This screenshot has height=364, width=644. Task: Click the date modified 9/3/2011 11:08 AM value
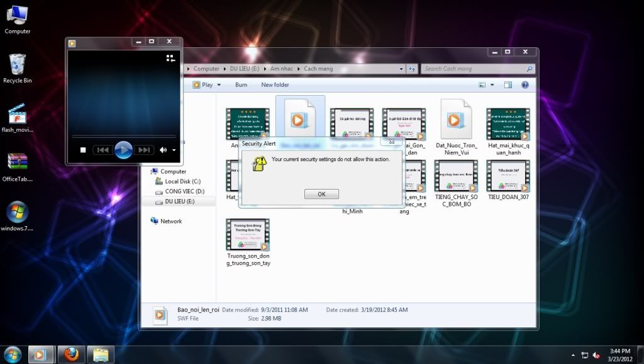coord(284,310)
